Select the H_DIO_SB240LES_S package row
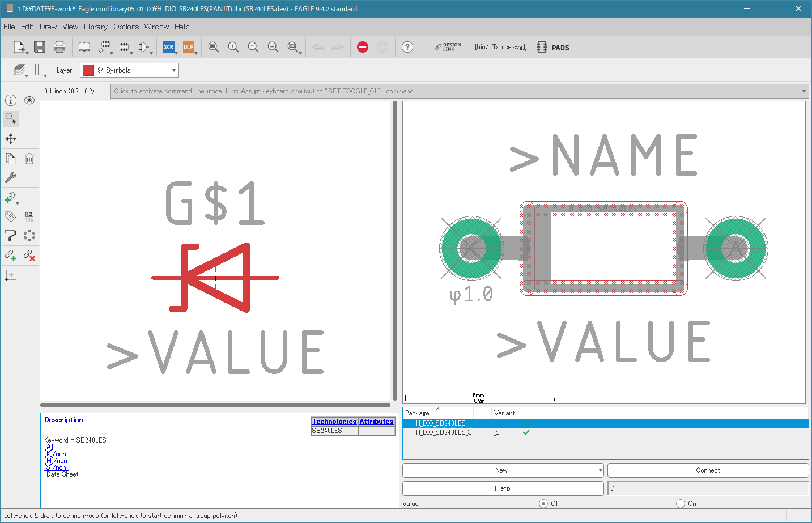Image resolution: width=812 pixels, height=523 pixels. click(x=444, y=432)
